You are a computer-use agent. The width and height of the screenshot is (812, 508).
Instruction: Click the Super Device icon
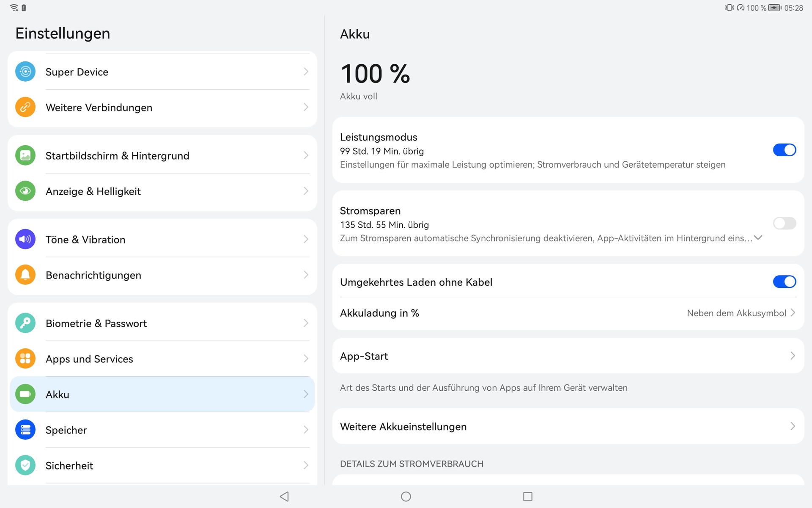(25, 72)
